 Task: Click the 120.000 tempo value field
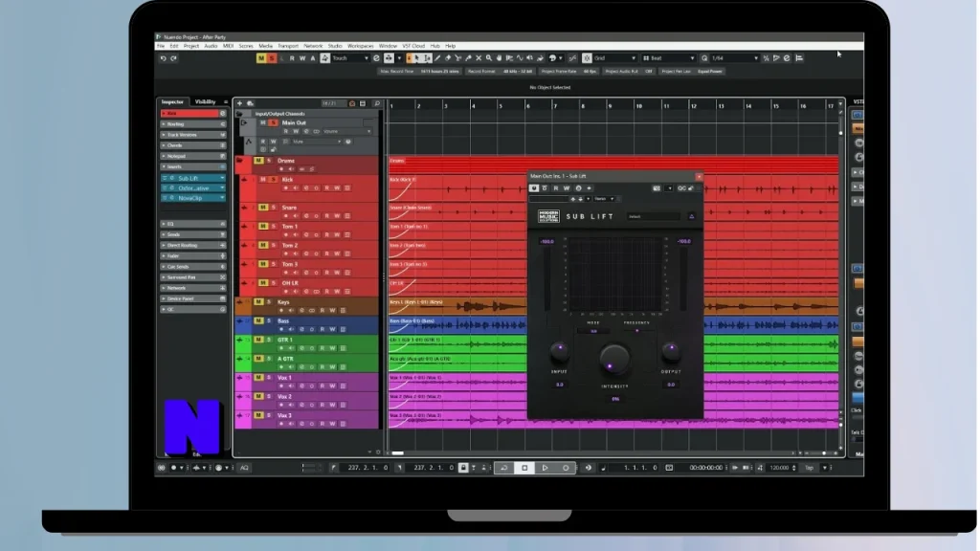(781, 467)
